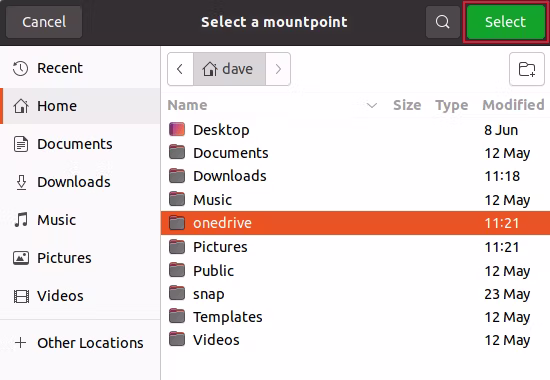Click the plus icon for Other Locations
This screenshot has height=380, width=550.
click(21, 342)
